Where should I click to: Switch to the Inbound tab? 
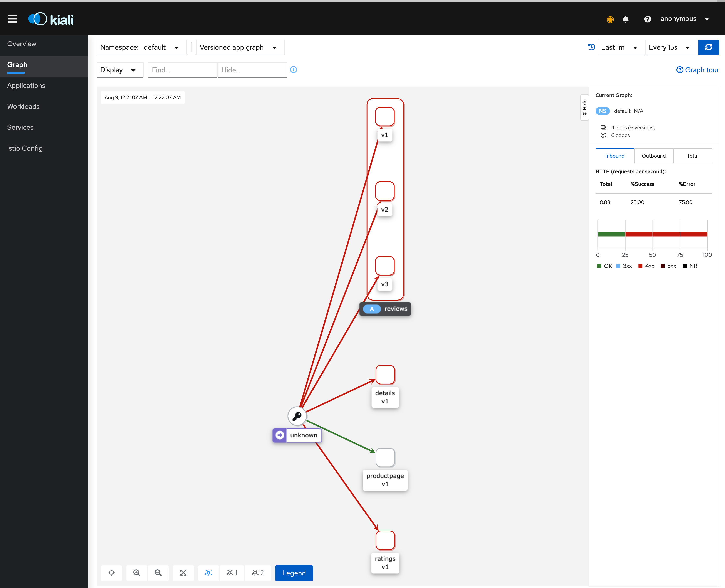pos(615,156)
